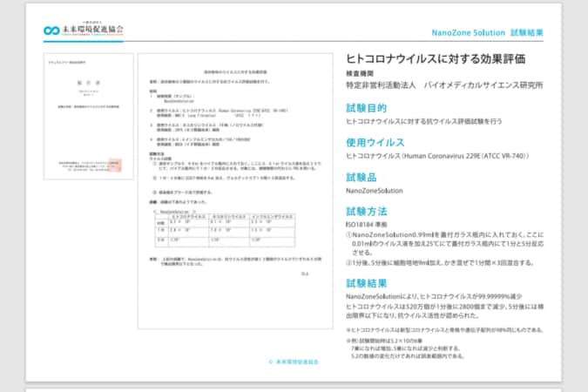Click the '使用ウイルス' section heading
Screen dimensions: 588x392
point(375,143)
